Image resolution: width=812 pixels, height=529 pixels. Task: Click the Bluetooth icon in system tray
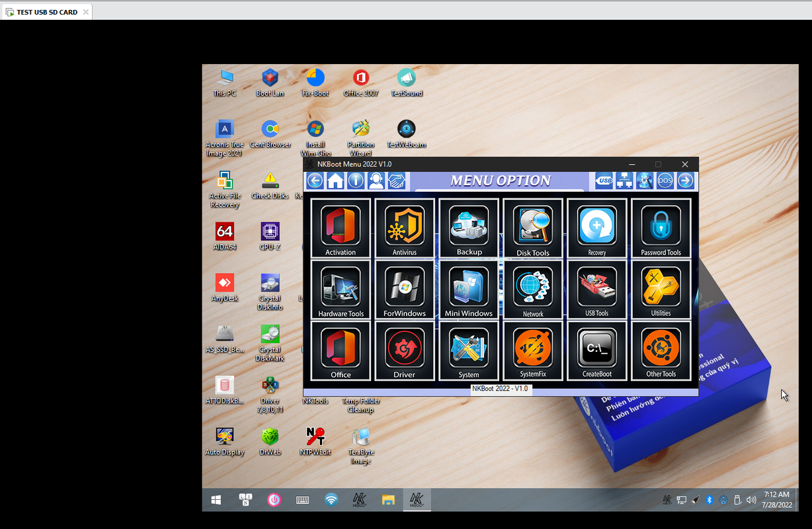pyautogui.click(x=709, y=501)
